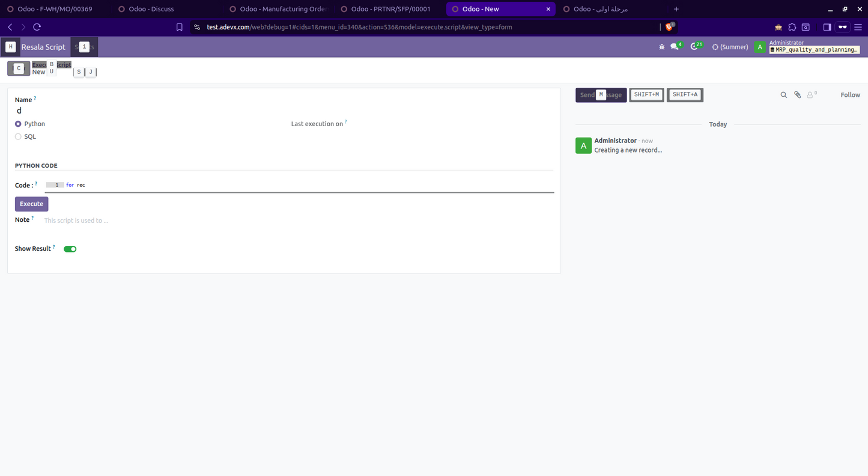The width and height of the screenshot is (868, 476).
Task: Open the extensions puzzle-piece icon
Action: click(792, 27)
